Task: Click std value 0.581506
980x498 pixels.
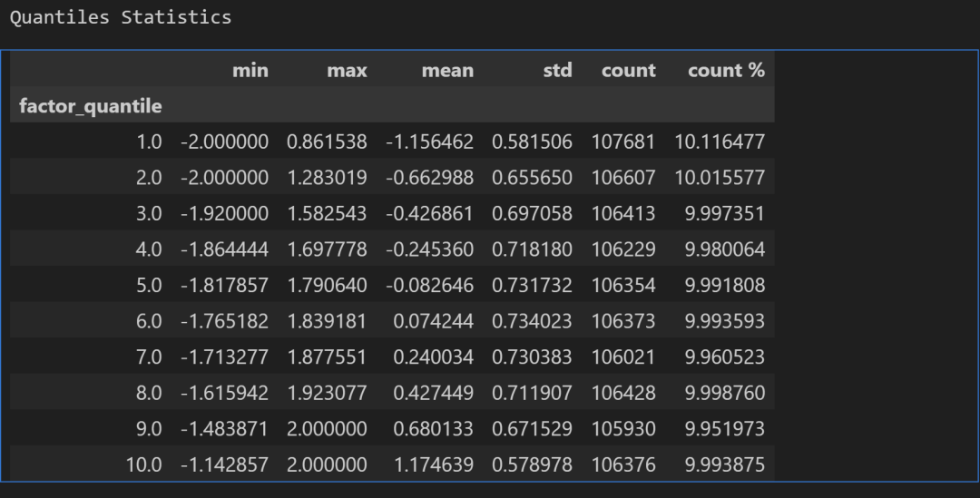Action: coord(532,142)
